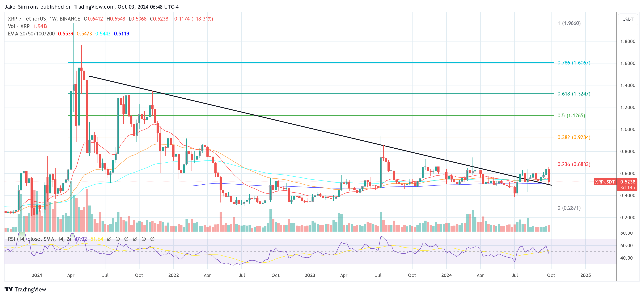Click the close value C0.5238
Image resolution: width=644 pixels, height=297 pixels.
pyautogui.click(x=159, y=19)
